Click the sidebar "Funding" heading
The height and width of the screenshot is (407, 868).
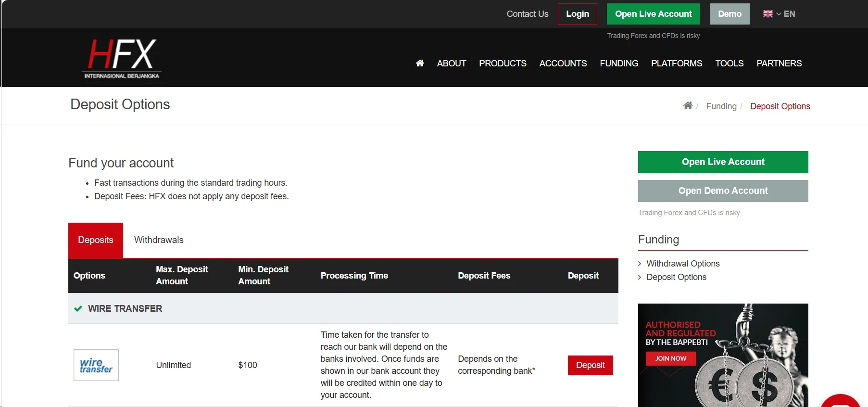tap(659, 240)
